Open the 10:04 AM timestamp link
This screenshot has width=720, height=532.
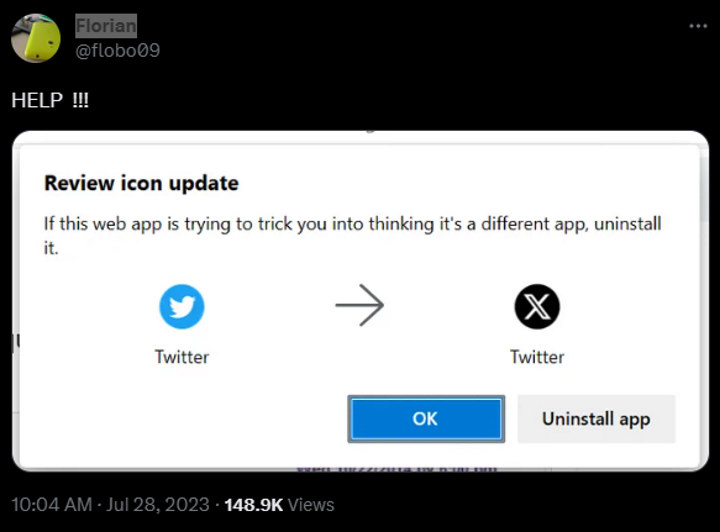(x=50, y=505)
